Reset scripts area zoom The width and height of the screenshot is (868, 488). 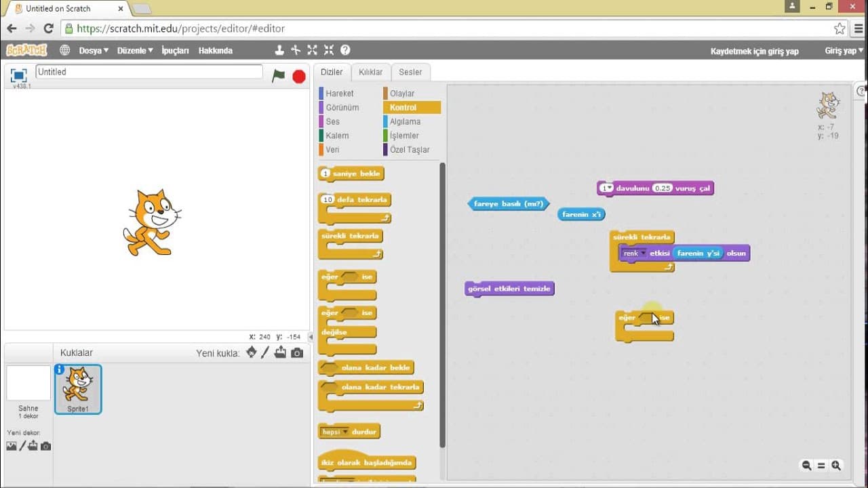click(821, 466)
